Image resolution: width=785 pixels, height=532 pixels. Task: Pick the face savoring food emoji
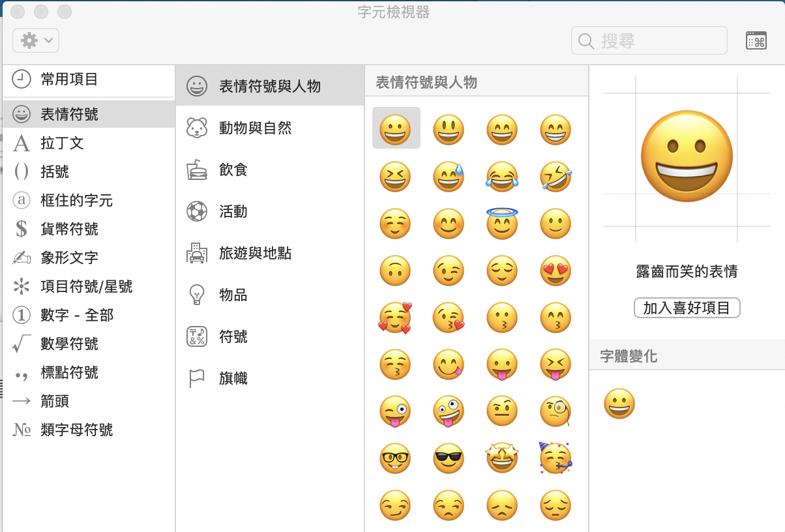click(449, 365)
